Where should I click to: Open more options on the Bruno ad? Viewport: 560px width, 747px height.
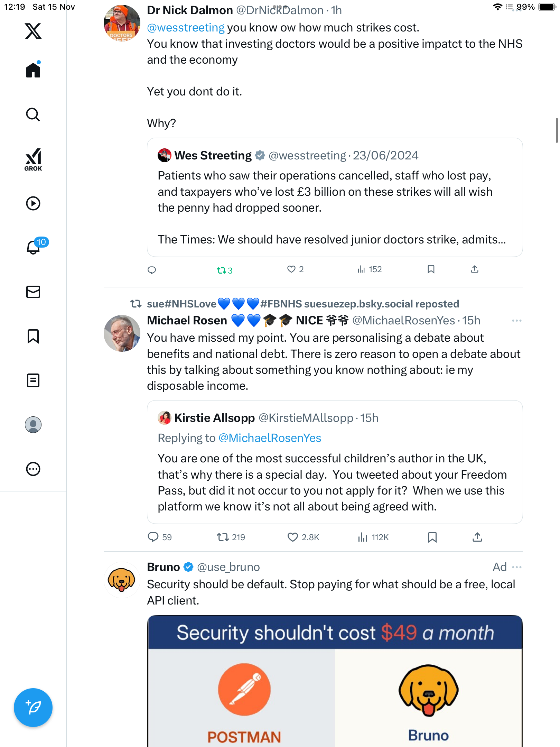click(517, 567)
